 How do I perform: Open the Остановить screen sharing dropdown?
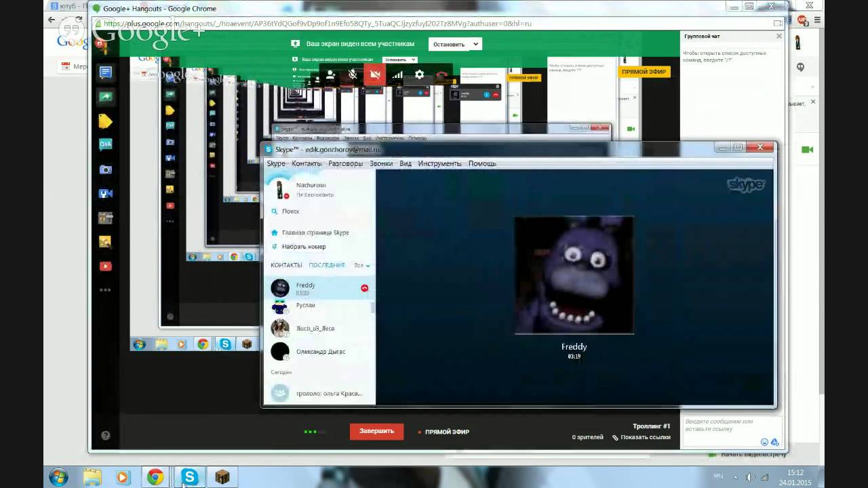(454, 44)
